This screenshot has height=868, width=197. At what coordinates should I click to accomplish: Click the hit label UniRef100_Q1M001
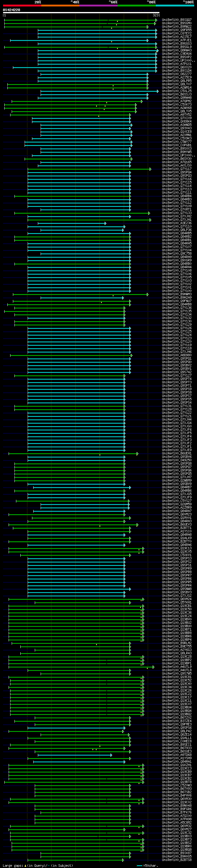tap(177, 518)
